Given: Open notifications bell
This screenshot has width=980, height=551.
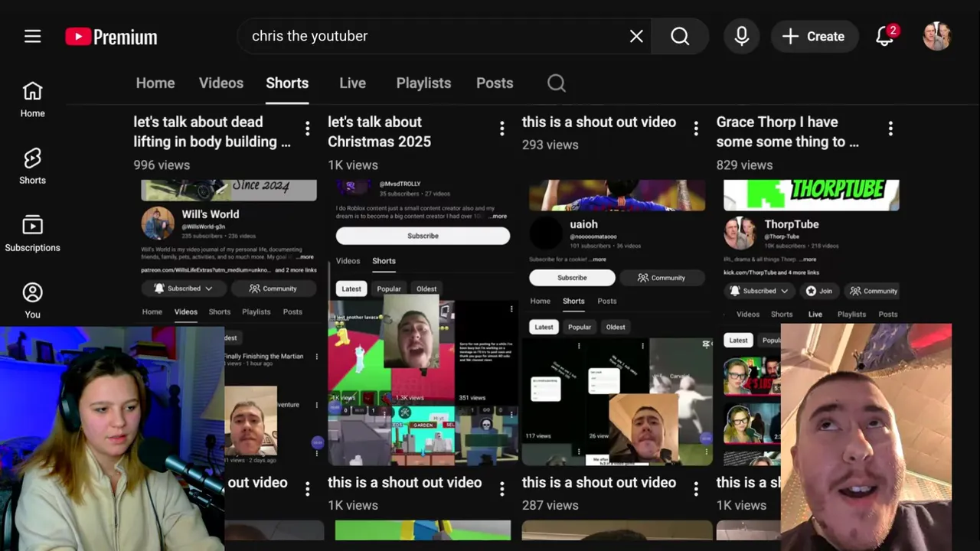Looking at the screenshot, I should coord(886,36).
